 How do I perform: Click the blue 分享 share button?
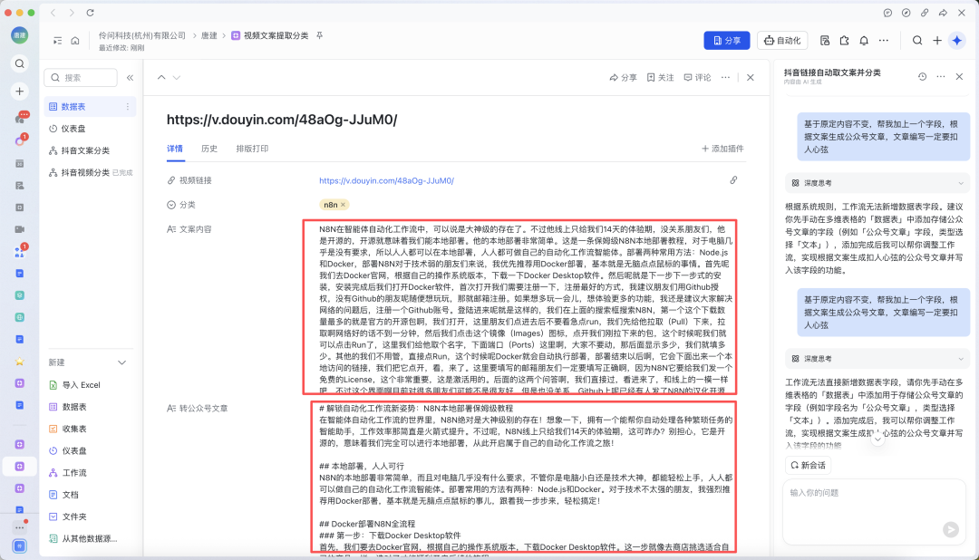pos(726,41)
